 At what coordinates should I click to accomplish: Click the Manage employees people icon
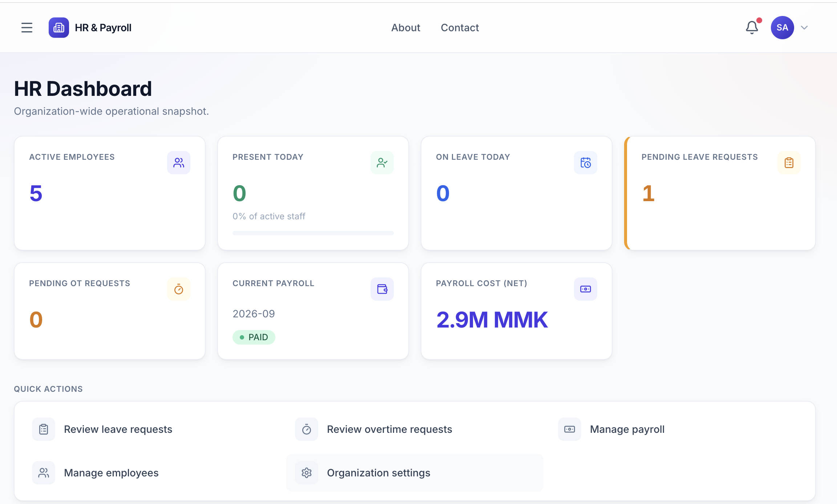[44, 473]
